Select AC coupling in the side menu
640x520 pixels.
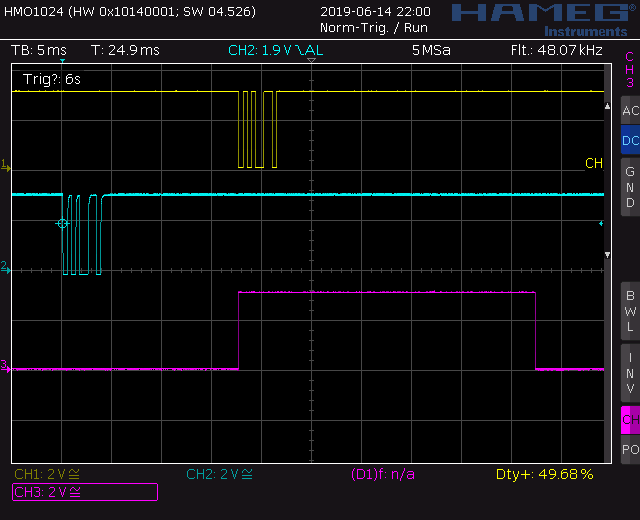pyautogui.click(x=630, y=111)
